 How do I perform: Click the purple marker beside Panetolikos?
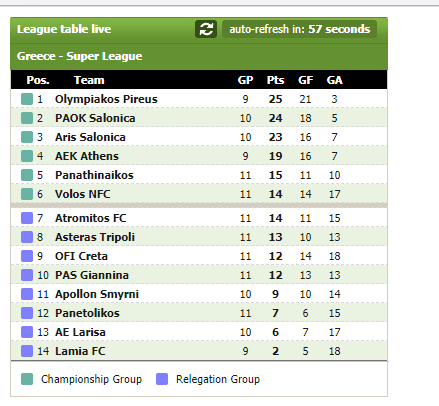pos(27,313)
